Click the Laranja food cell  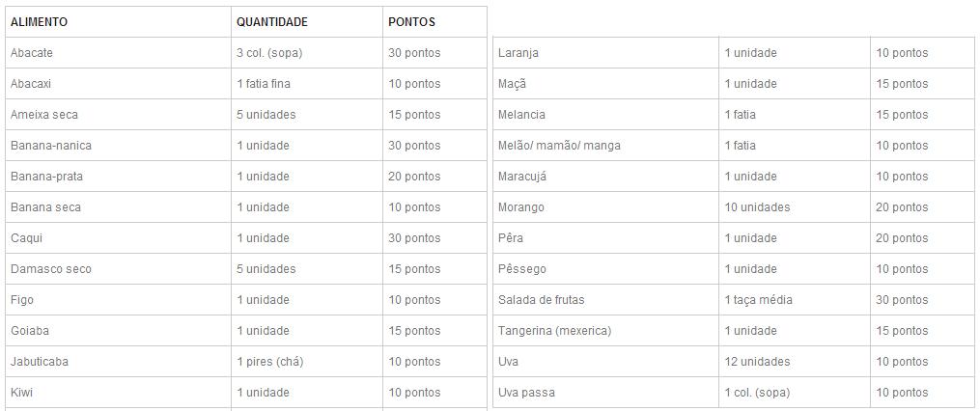[518, 53]
